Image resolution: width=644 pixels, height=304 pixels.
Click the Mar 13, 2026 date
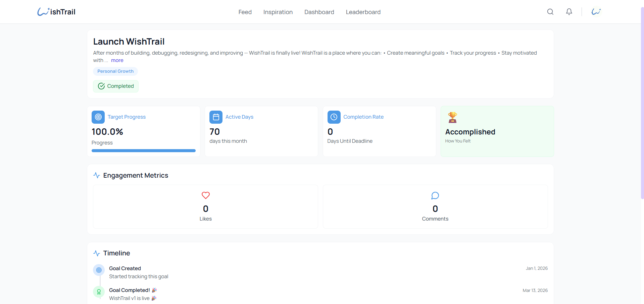tap(535, 291)
